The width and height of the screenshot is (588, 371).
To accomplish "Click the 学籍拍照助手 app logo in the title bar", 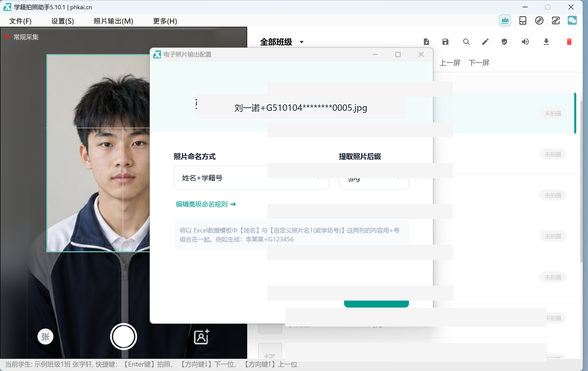I will click(7, 7).
